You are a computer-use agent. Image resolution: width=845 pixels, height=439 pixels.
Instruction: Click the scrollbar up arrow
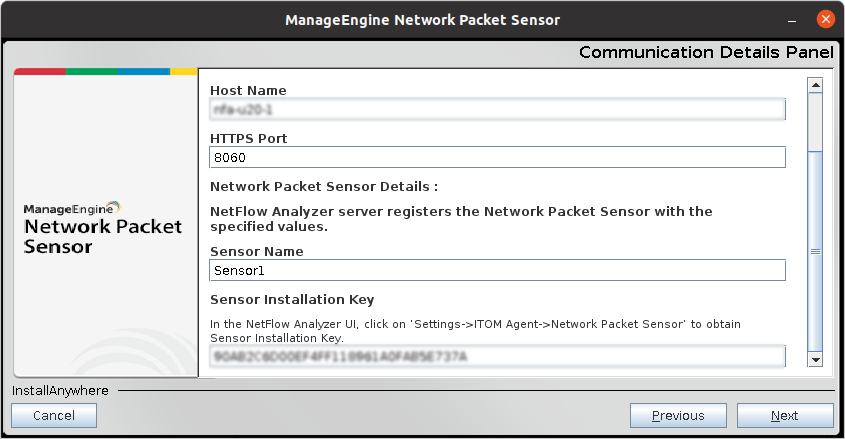tap(815, 85)
